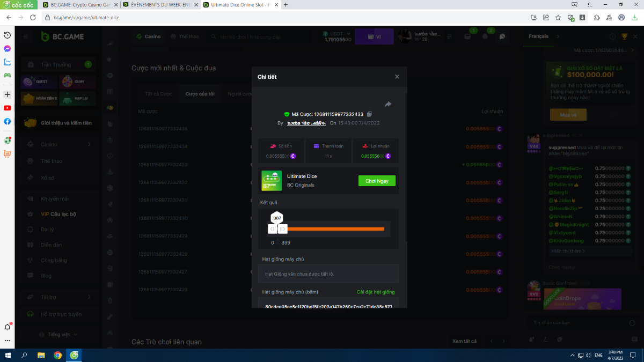Close the Chi tiết dialog
This screenshot has width=644, height=362.
(397, 77)
